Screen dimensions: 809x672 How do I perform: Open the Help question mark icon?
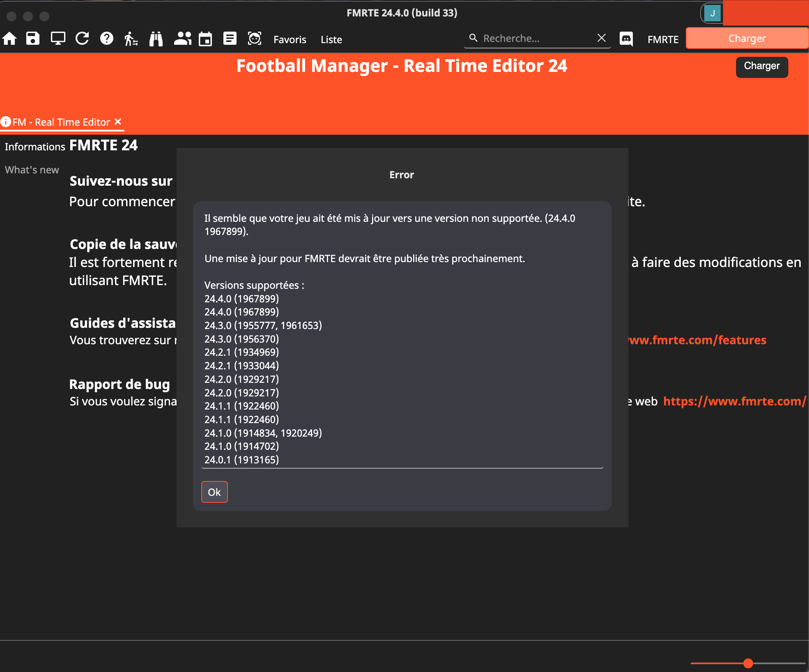tap(107, 39)
